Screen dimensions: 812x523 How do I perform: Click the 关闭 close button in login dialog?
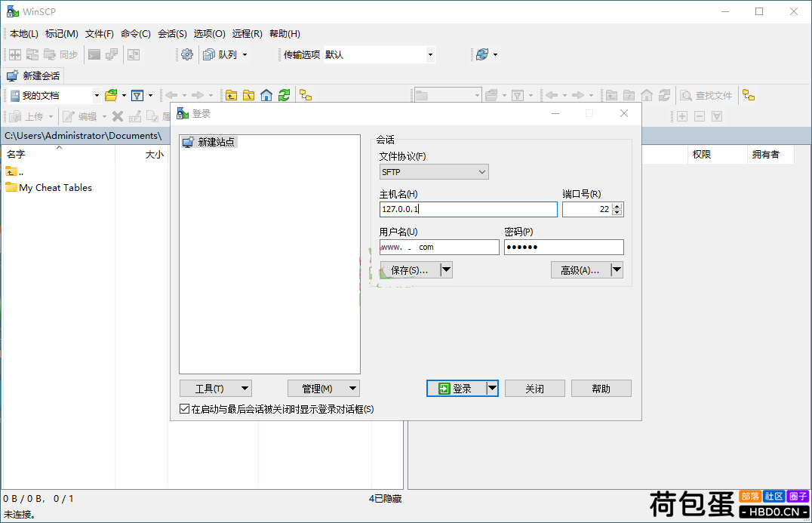pos(535,389)
